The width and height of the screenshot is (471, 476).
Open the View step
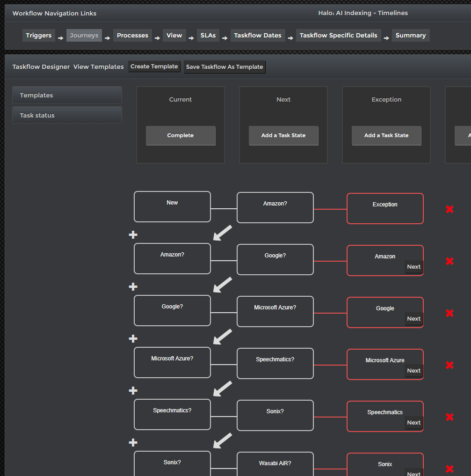(x=174, y=35)
